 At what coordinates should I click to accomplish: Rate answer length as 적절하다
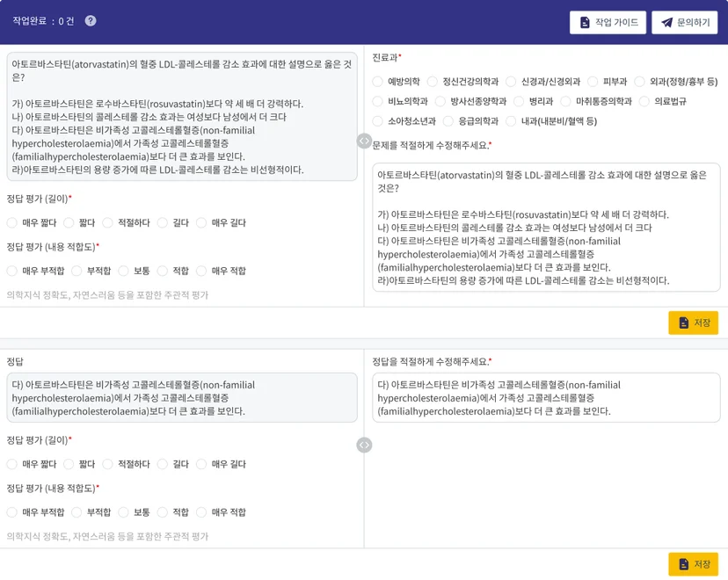tap(108, 464)
